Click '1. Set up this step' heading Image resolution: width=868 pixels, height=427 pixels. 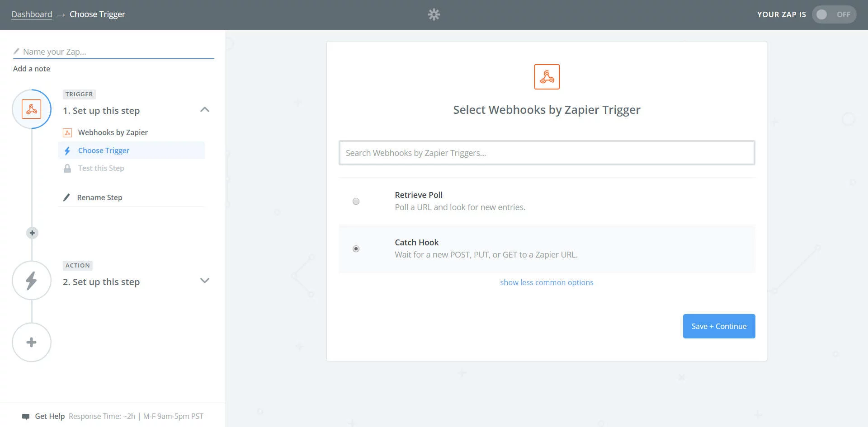tap(101, 111)
